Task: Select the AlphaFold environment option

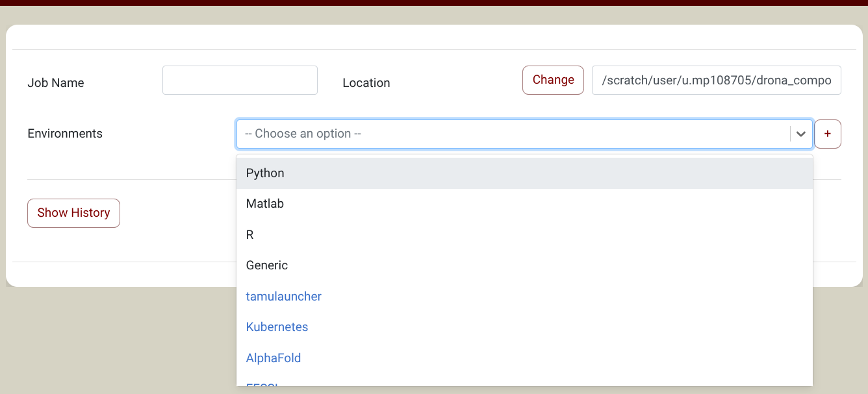Action: point(524,358)
